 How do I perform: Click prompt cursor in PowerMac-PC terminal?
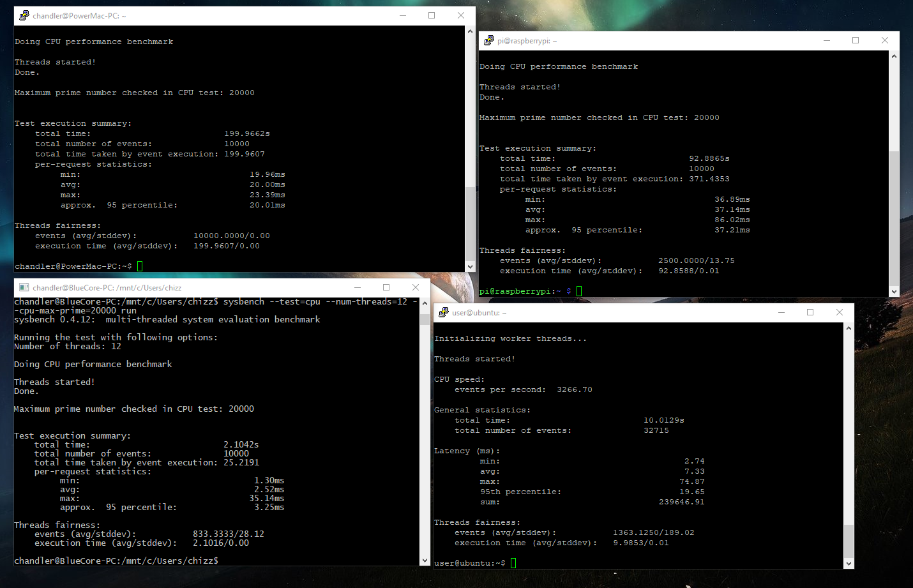(140, 266)
